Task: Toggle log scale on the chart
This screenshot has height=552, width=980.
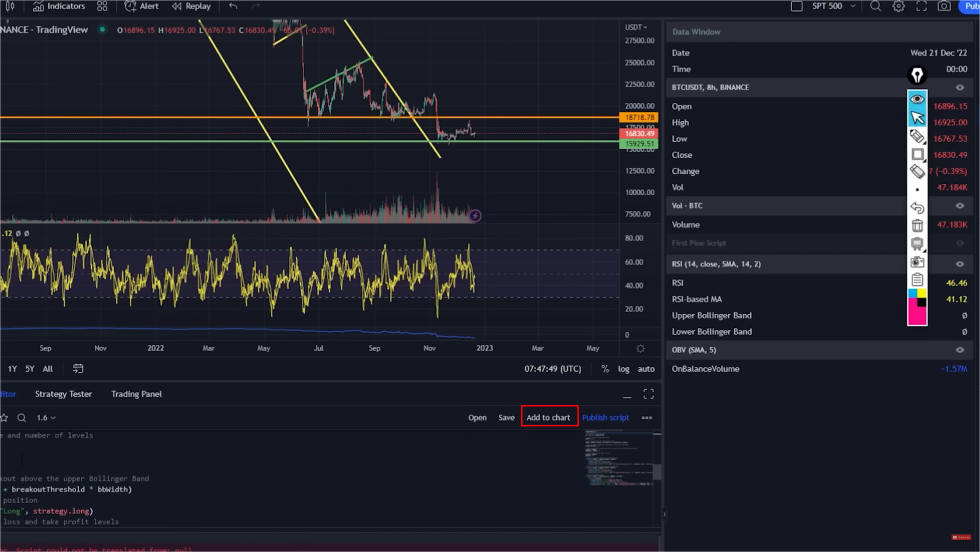Action: point(624,369)
